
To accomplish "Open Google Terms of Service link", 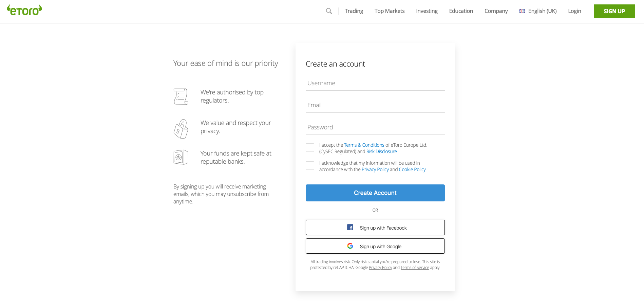I will point(415,268).
